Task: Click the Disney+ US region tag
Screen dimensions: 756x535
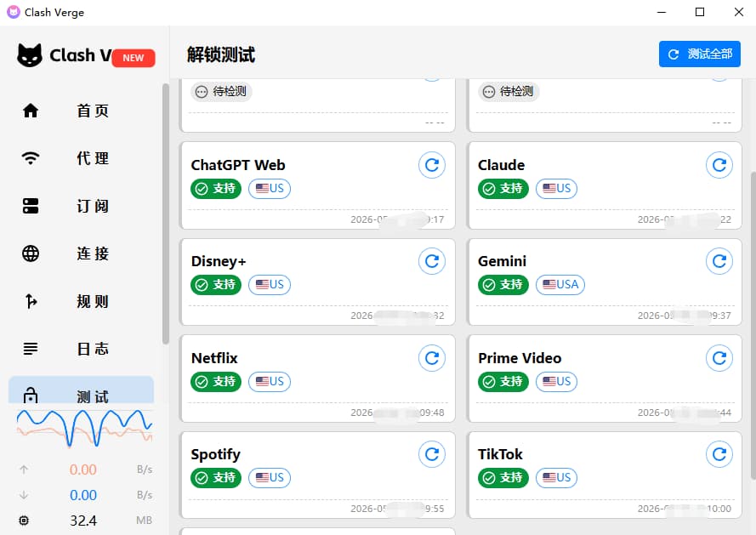Action: pos(270,284)
